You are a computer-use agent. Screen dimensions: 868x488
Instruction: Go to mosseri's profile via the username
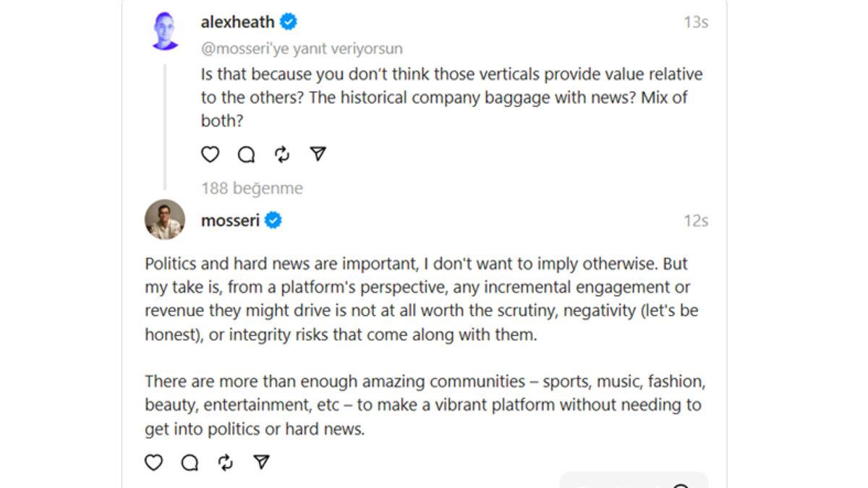pos(230,221)
